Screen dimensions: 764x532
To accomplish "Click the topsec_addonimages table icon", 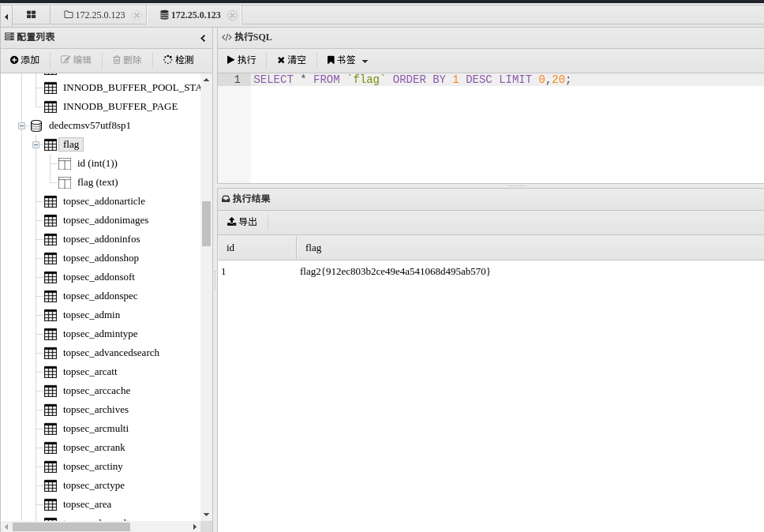I will click(51, 220).
